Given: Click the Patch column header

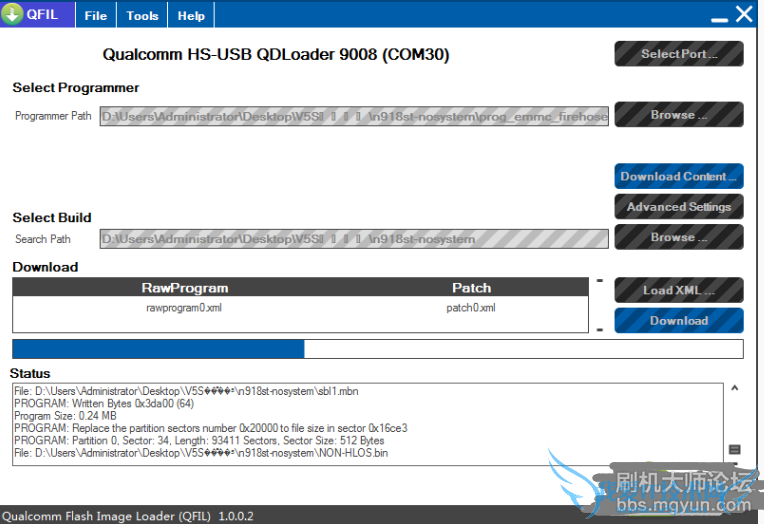Looking at the screenshot, I should coord(471,288).
